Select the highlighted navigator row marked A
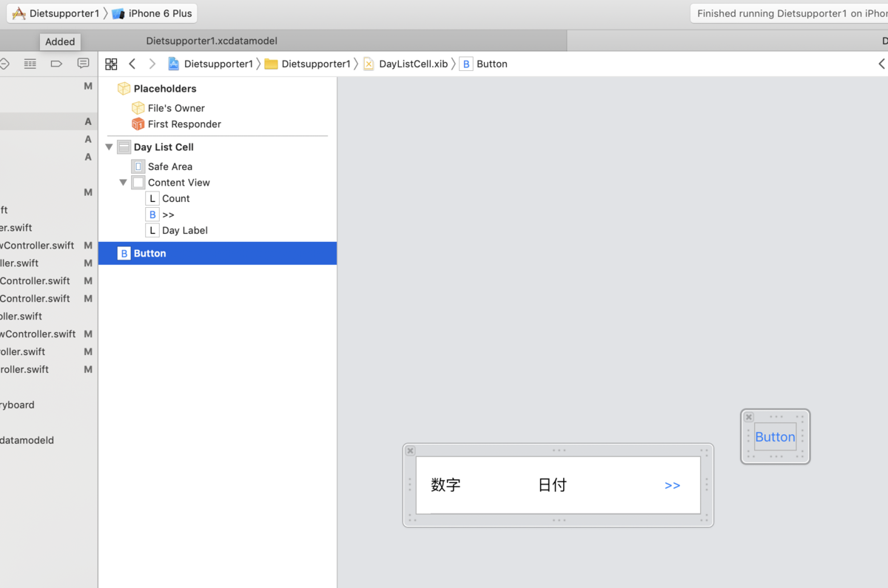This screenshot has height=588, width=888. tap(48, 121)
